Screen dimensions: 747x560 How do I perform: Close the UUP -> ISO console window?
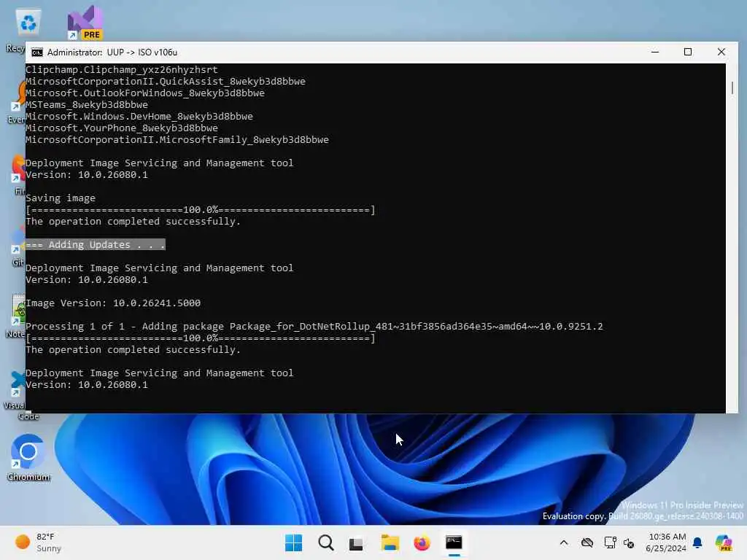(721, 52)
